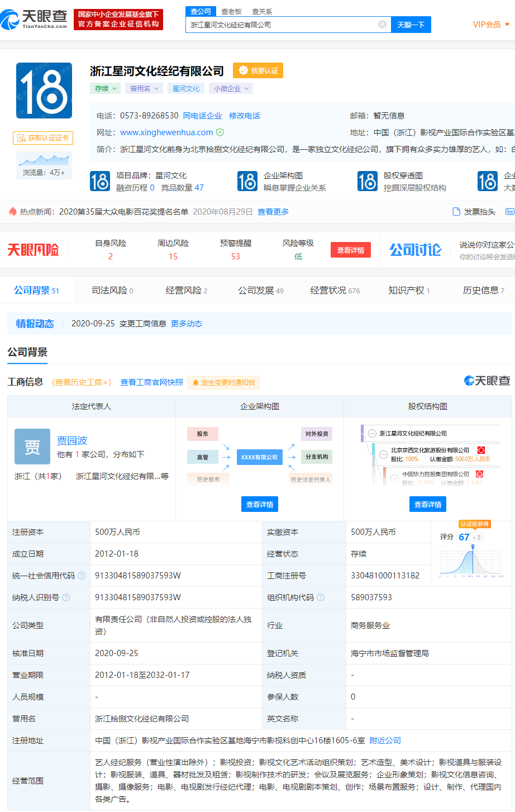Click the 18 icon beside 股权穿透图
Screen dimensions: 515x812
click(368, 182)
